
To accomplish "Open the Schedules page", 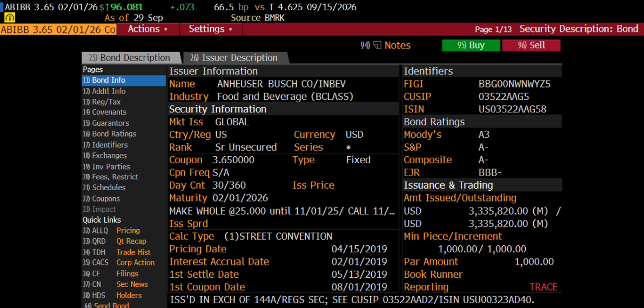I will pyautogui.click(x=104, y=188).
